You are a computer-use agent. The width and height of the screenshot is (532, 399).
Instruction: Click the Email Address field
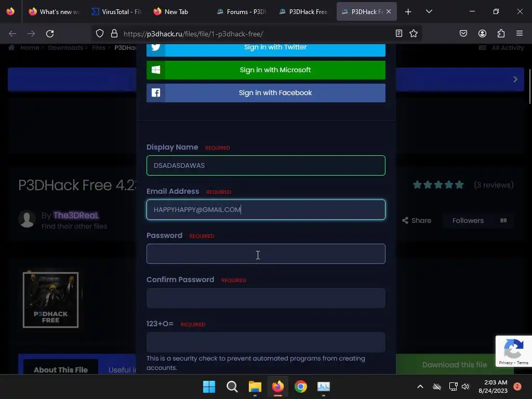[266, 210]
